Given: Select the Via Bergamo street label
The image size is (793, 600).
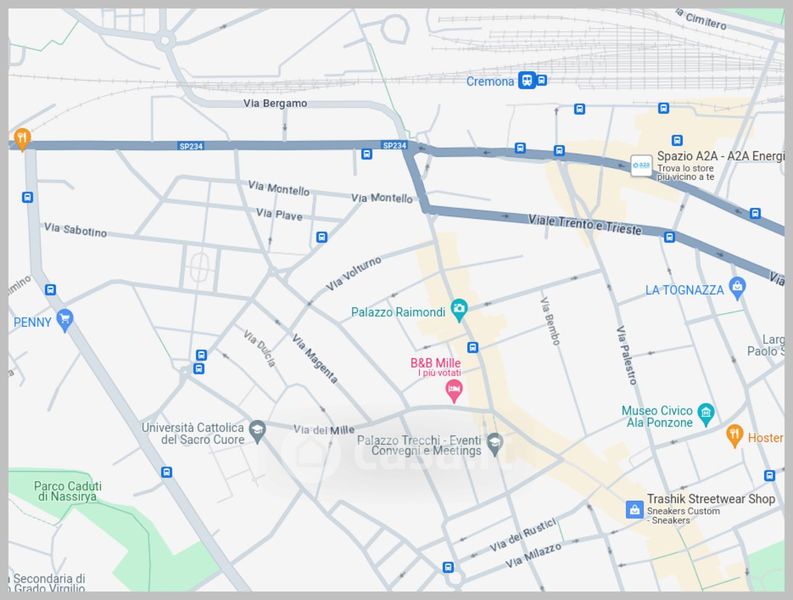Looking at the screenshot, I should point(275,103).
